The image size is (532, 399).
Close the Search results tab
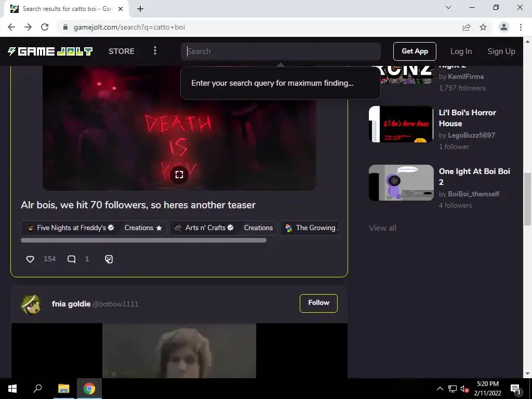(x=121, y=9)
